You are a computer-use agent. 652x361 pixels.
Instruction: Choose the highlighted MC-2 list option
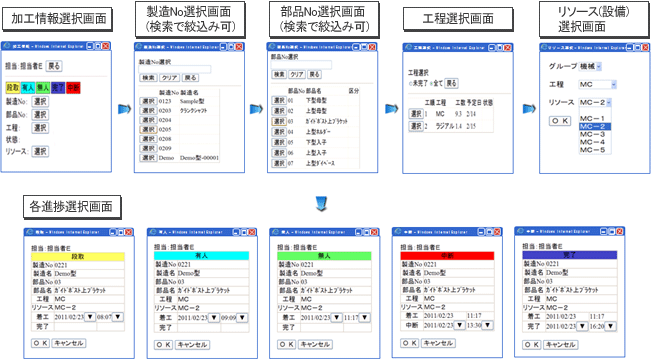coord(595,126)
